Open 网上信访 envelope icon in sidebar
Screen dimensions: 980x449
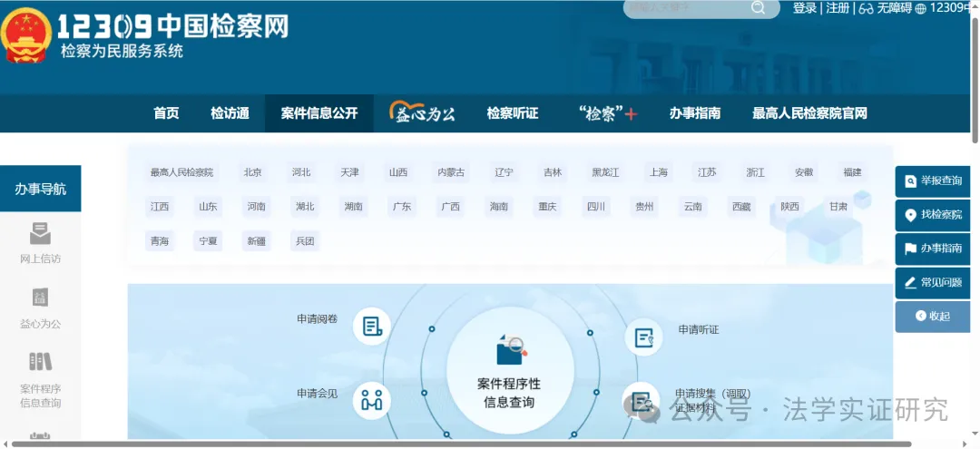(40, 234)
